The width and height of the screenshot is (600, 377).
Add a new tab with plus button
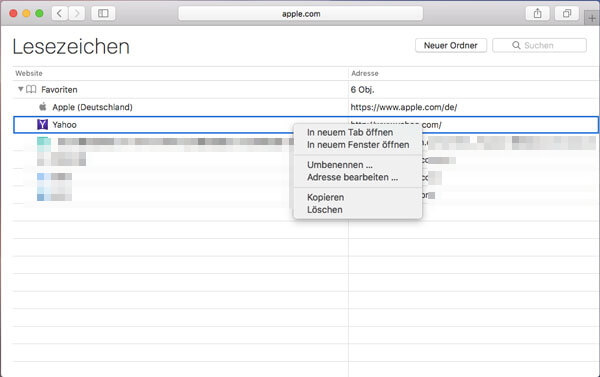click(x=592, y=18)
